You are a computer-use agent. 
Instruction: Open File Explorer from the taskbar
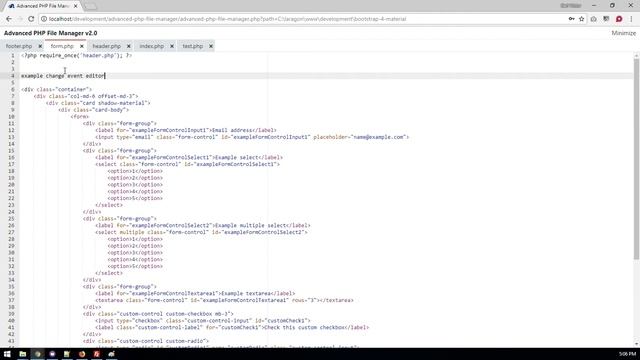click(x=22, y=354)
